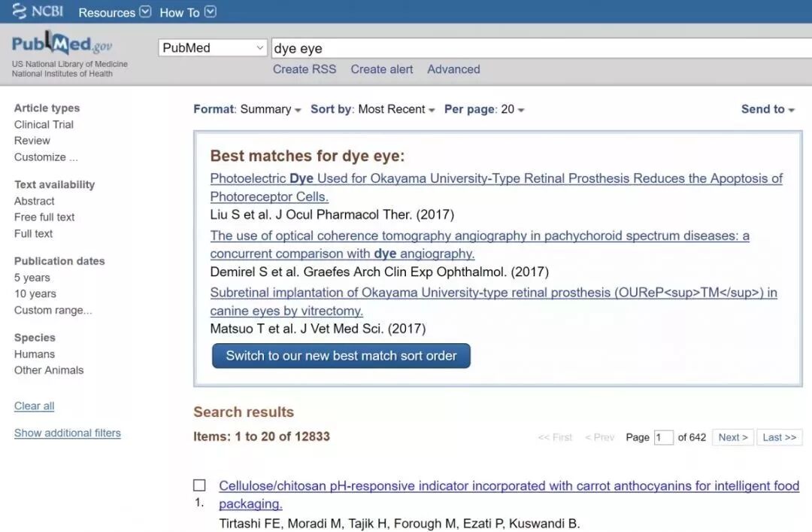Screen dimensions: 812x532
Task: Click the Species heading
Action: click(x=35, y=338)
